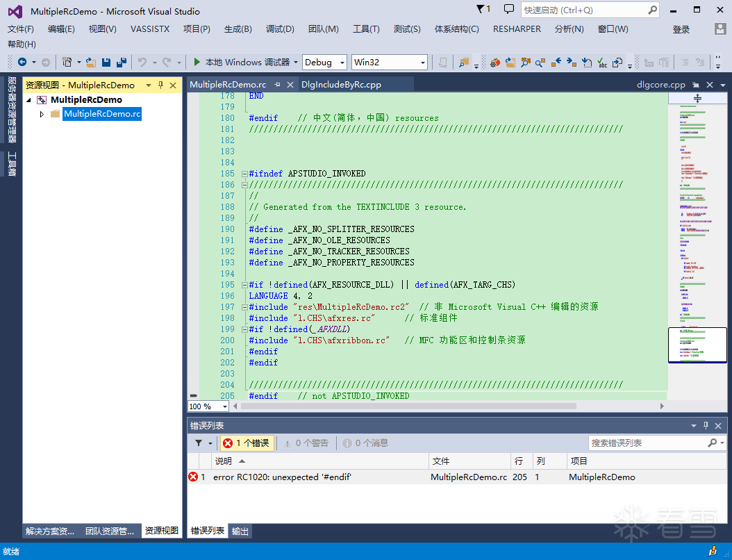
Task: Click the save all double floppy disk icon
Action: [122, 62]
